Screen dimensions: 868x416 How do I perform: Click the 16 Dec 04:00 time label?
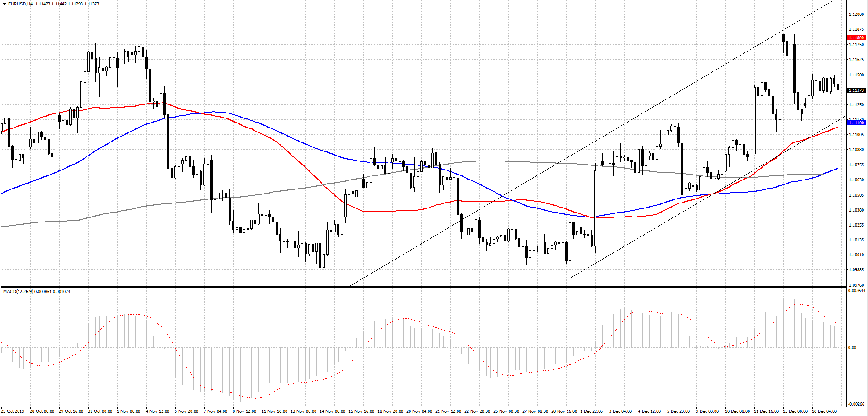(x=824, y=411)
